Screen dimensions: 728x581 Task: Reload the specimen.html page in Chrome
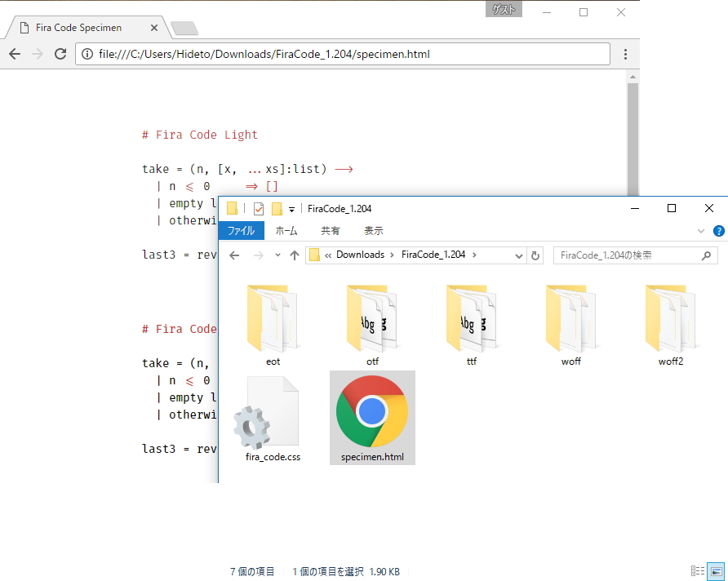(60, 54)
